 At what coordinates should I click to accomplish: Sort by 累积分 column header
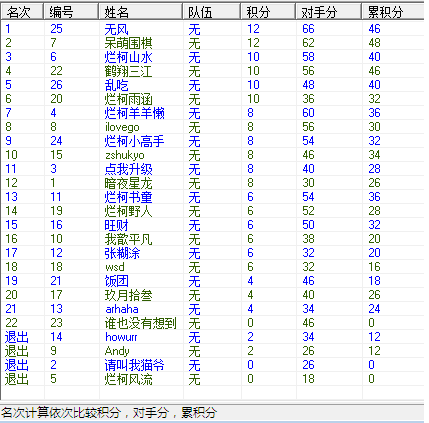click(393, 12)
